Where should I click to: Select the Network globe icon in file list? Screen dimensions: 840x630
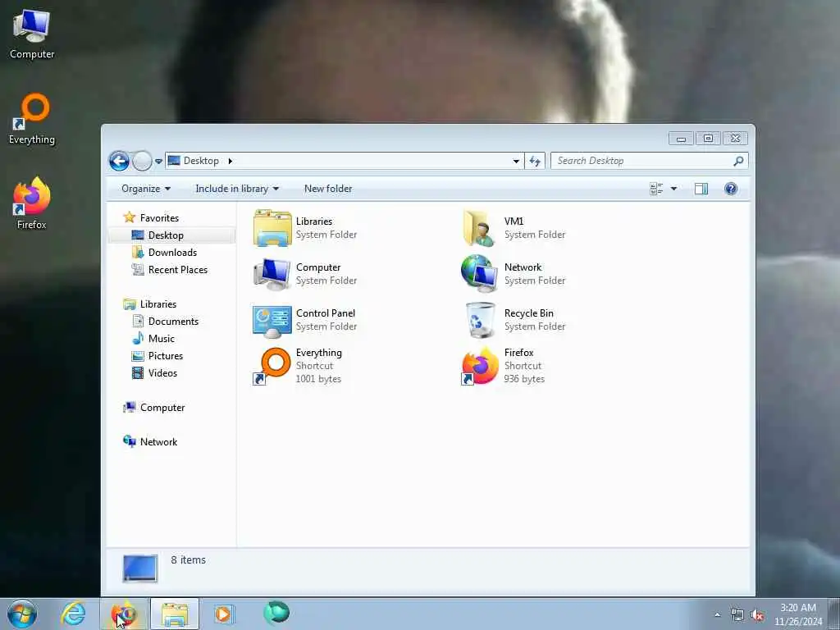coord(478,273)
